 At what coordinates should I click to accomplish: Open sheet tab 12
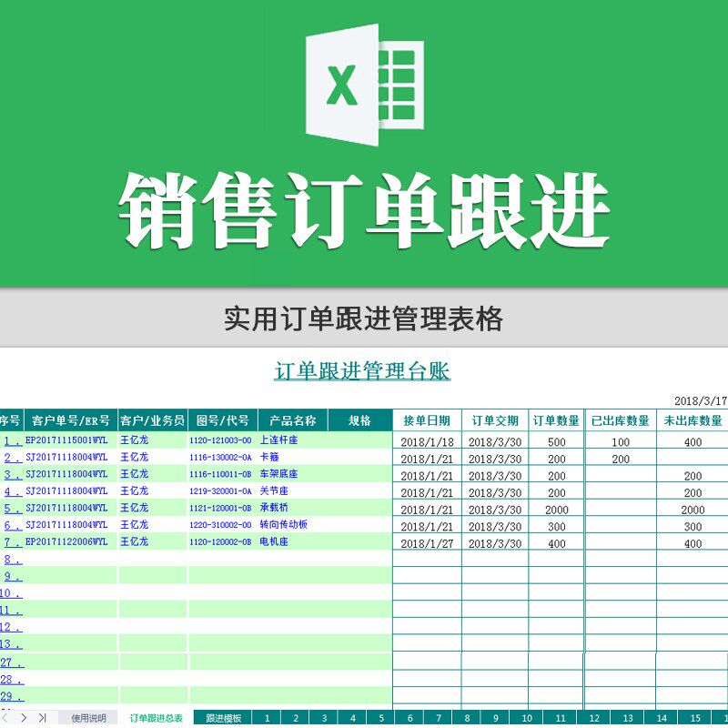594,718
